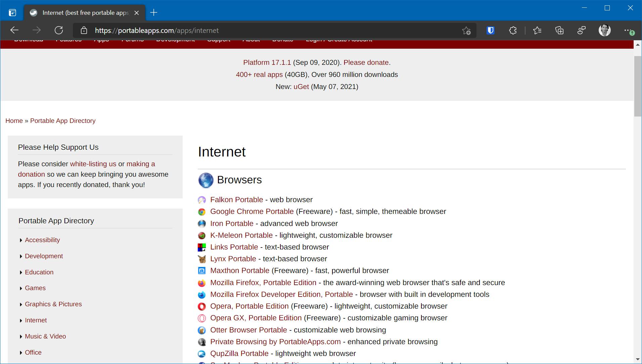This screenshot has height=364, width=642.
Task: Click the Otter Browser Portable icon
Action: (x=202, y=330)
